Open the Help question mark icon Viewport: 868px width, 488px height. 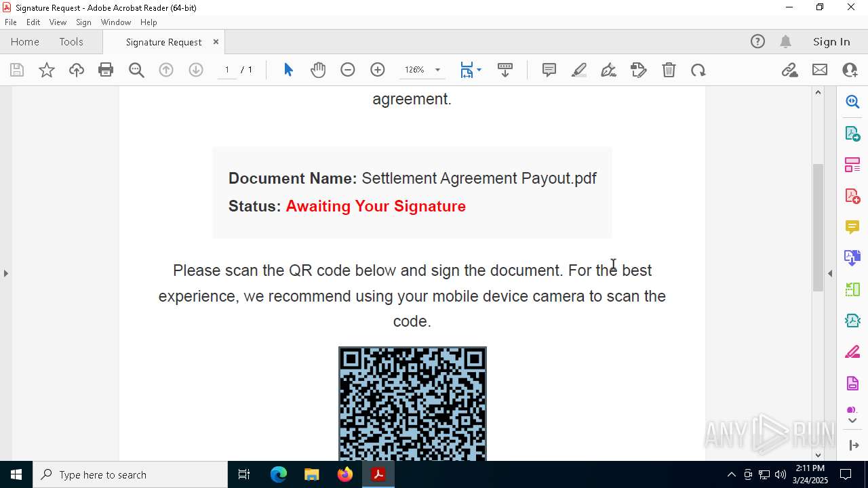click(757, 41)
